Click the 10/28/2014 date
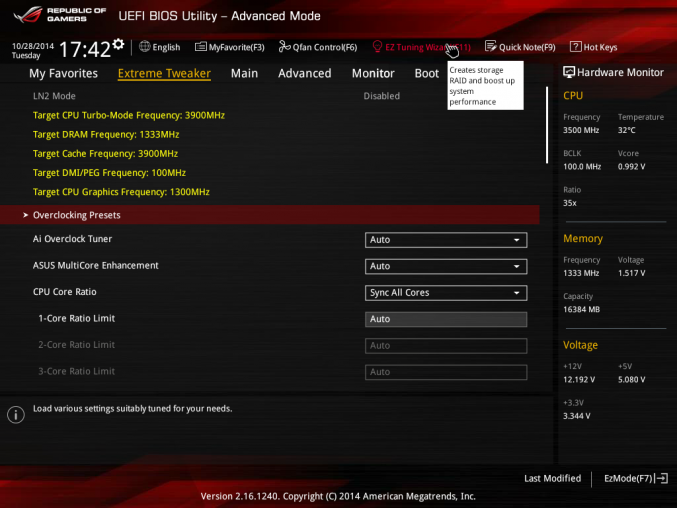Image resolution: width=677 pixels, height=508 pixels. [x=32, y=46]
